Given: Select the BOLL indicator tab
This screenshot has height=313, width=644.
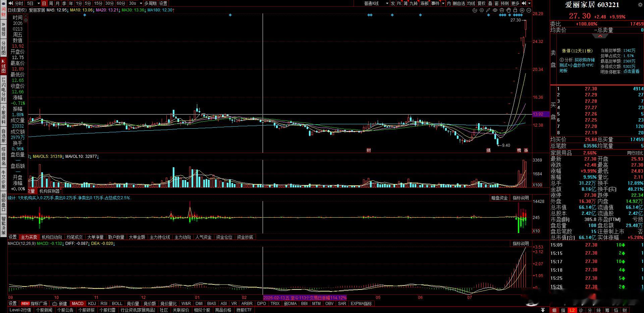Looking at the screenshot, I should (x=117, y=304).
